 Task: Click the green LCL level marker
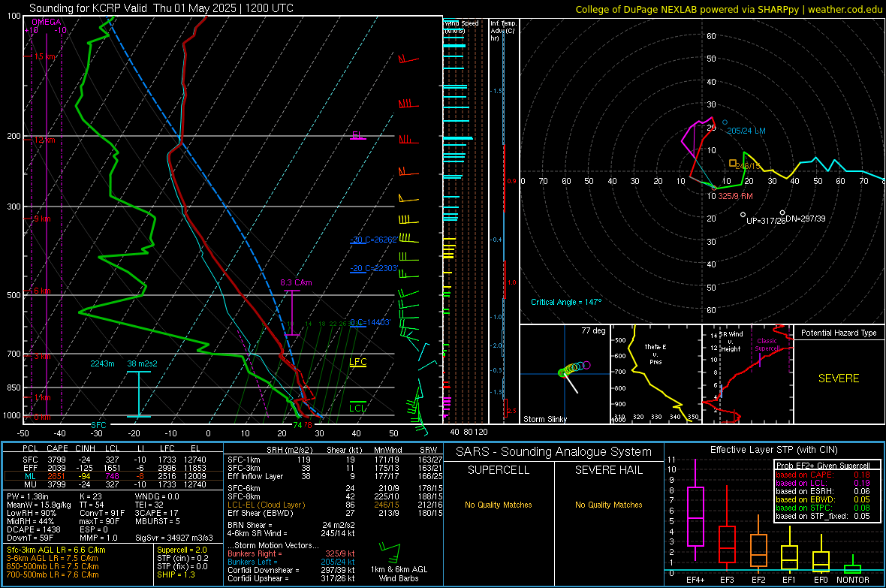pyautogui.click(x=357, y=408)
